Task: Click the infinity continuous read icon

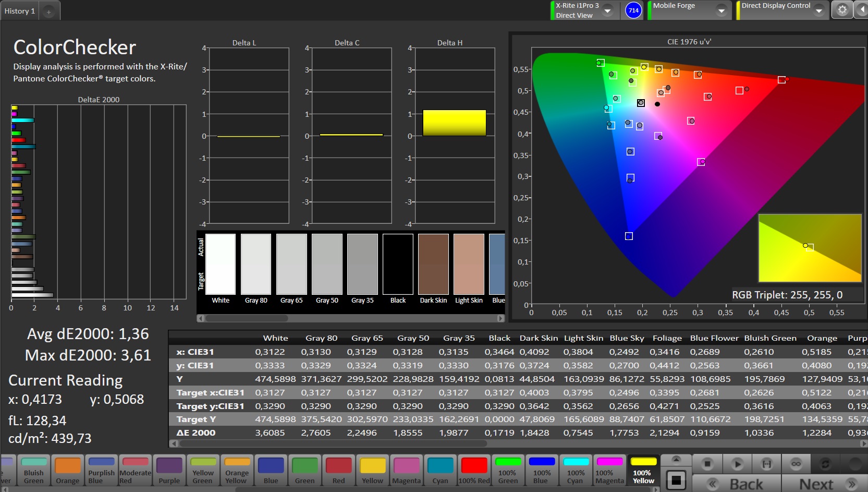Action: tap(796, 463)
